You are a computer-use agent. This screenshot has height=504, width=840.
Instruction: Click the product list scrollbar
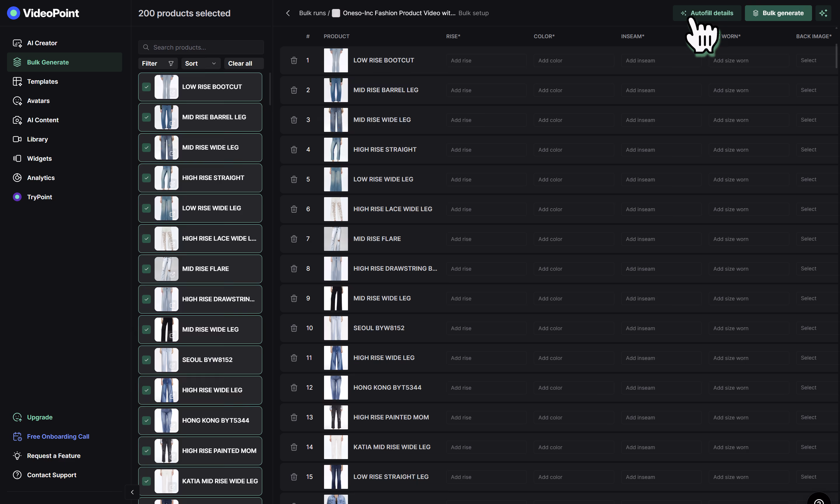tap(270, 89)
